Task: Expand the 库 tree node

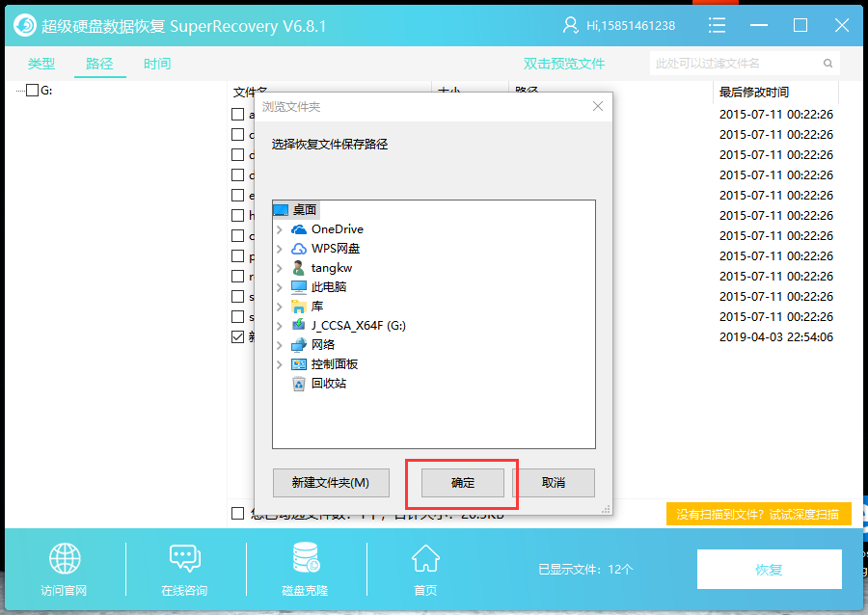Action: click(x=280, y=307)
